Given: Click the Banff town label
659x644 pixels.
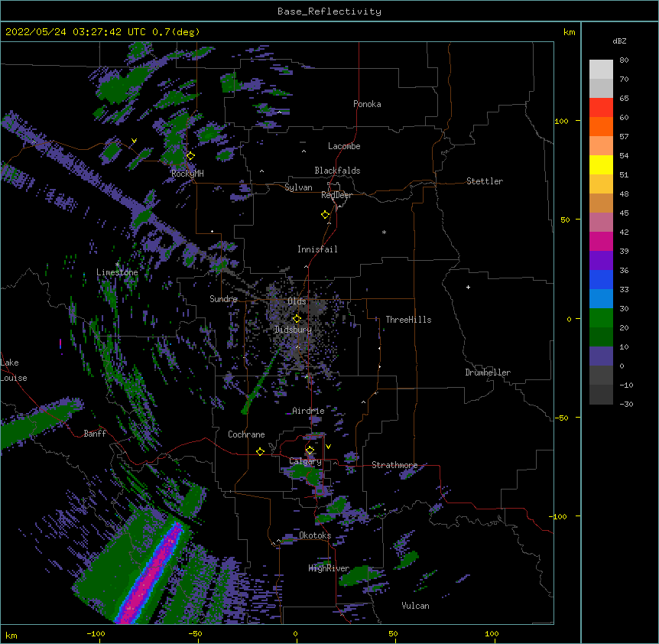Looking at the screenshot, I should 95,434.
